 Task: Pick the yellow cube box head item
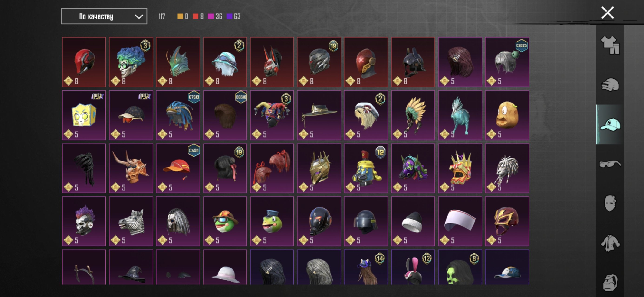[84, 115]
